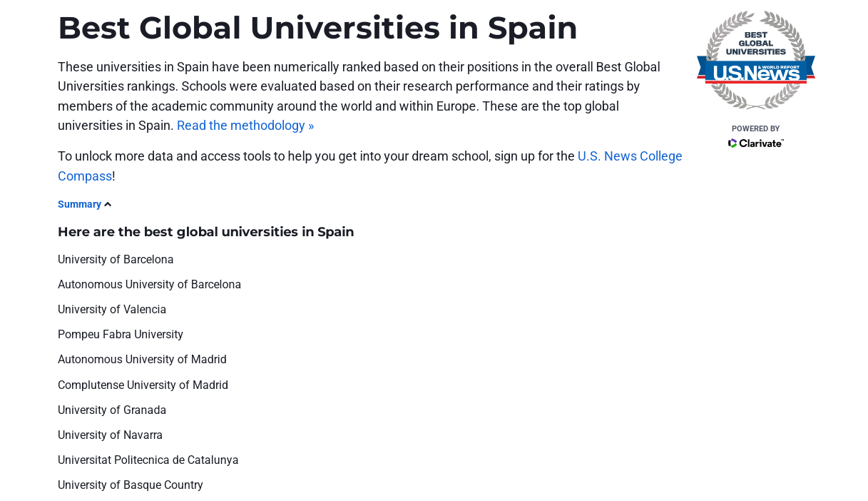Choose University of Valencia entry
This screenshot has height=501, width=868.
click(x=112, y=309)
